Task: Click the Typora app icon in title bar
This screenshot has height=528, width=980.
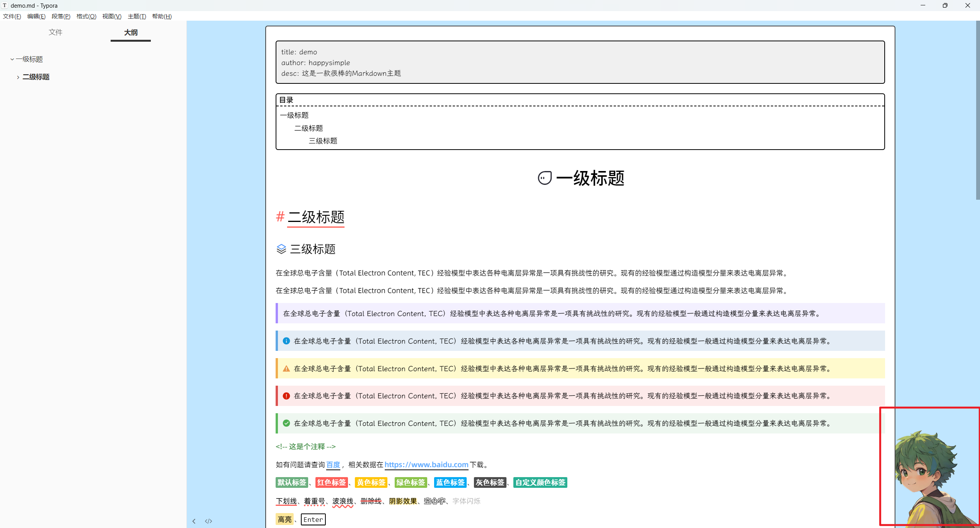Action: click(5, 5)
